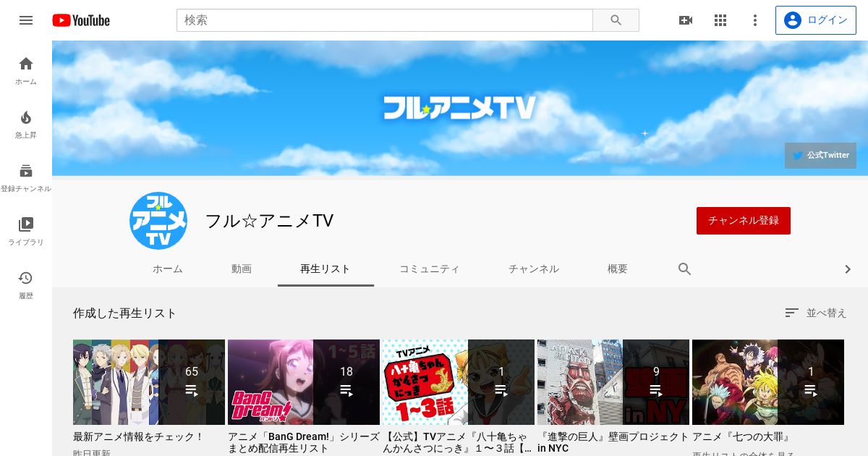This screenshot has width=868, height=456.
Task: Click the フル☆アニメTV channel name
Action: pos(269,221)
